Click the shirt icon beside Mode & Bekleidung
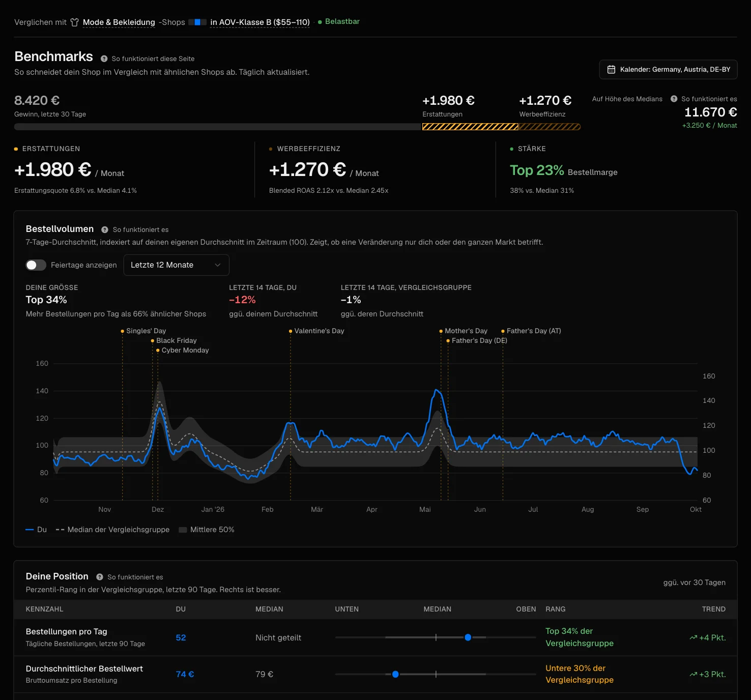This screenshot has width=751, height=700. click(x=75, y=22)
